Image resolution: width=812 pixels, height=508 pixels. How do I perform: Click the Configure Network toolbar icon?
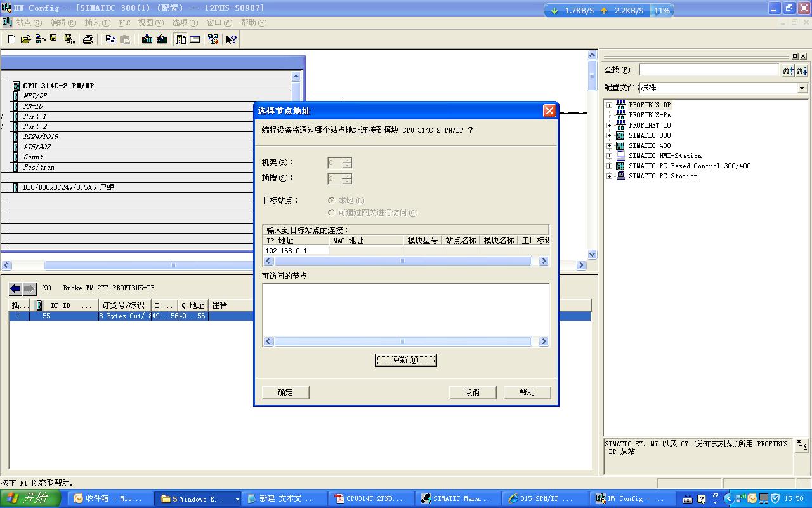pyautogui.click(x=213, y=39)
